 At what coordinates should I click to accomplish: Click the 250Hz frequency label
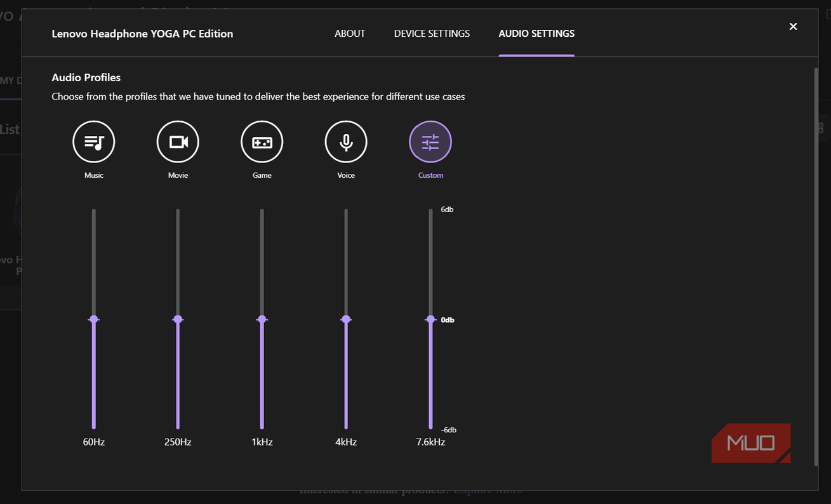(178, 442)
